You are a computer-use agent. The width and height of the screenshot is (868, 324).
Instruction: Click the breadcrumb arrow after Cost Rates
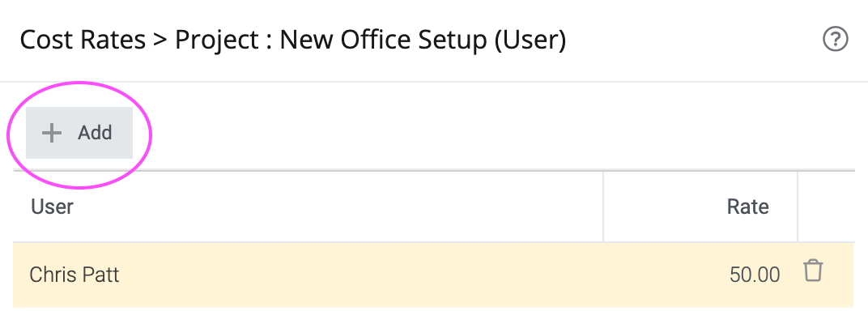tap(160, 41)
